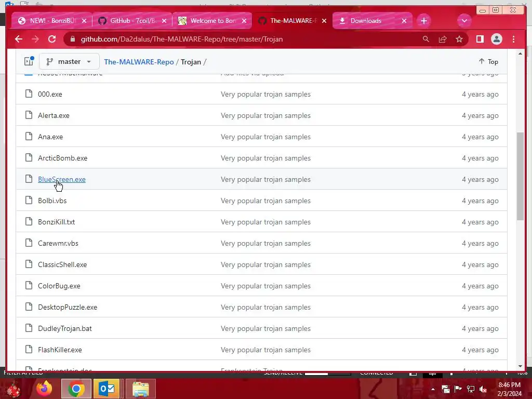This screenshot has width=532, height=399.
Task: Open the Start button ornament
Action: pyautogui.click(x=13, y=389)
